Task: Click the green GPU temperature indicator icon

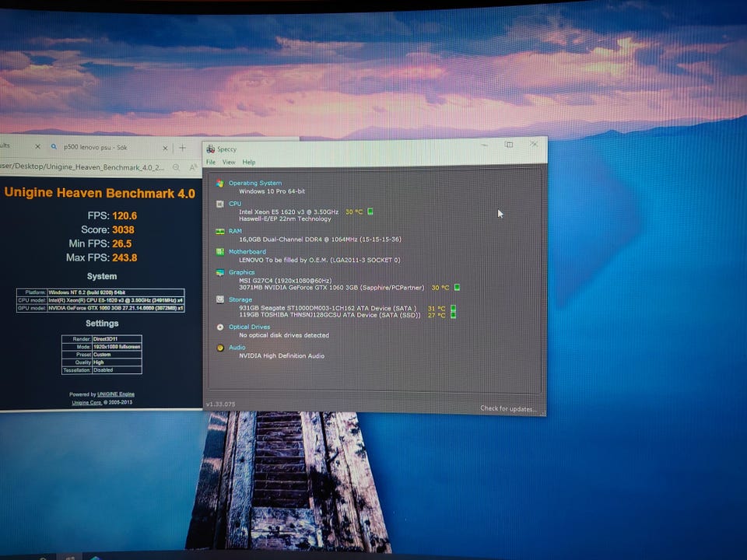Action: point(457,287)
